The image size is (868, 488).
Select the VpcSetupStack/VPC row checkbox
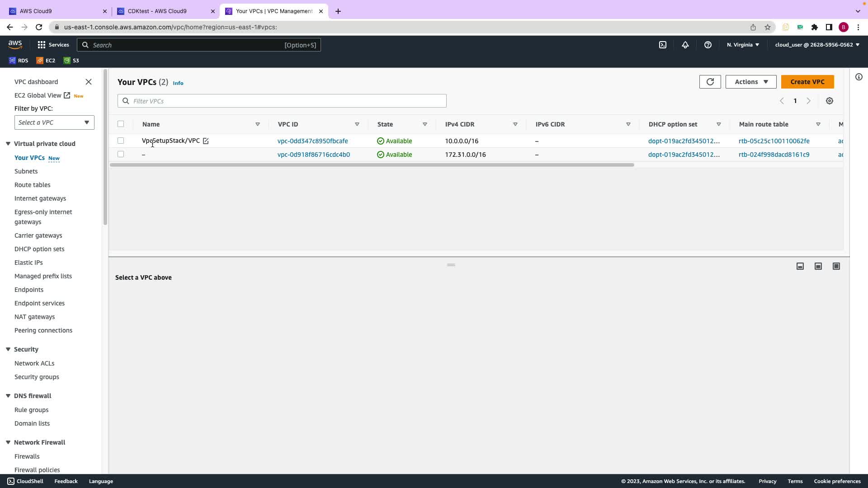(121, 141)
